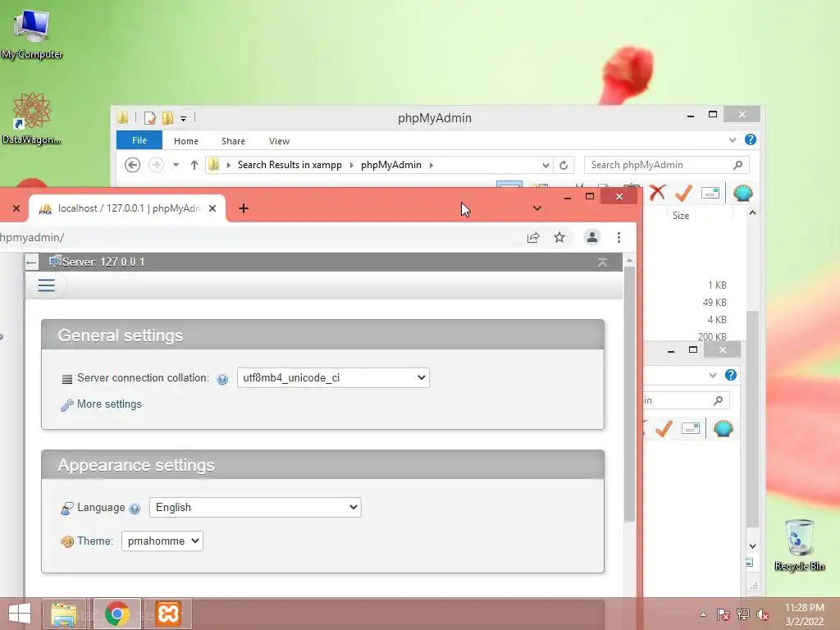Click new folder icon in Explorer title bar
This screenshot has width=840, height=630.
point(167,118)
